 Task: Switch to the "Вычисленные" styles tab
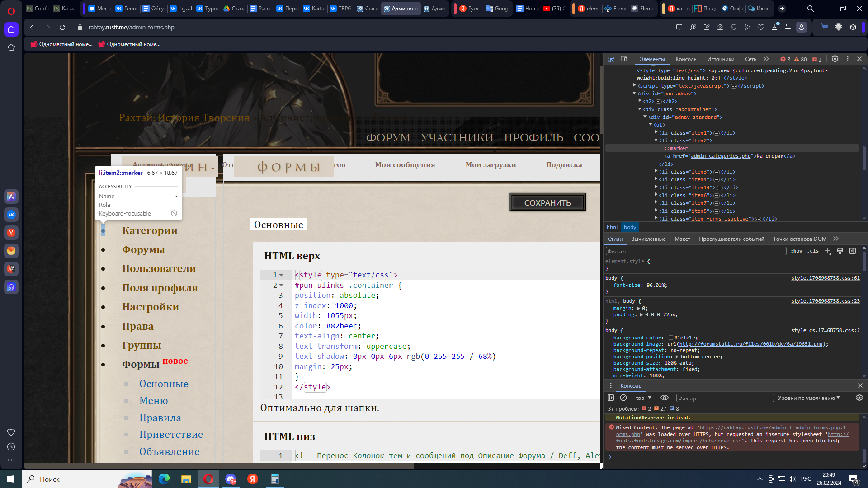tap(648, 239)
